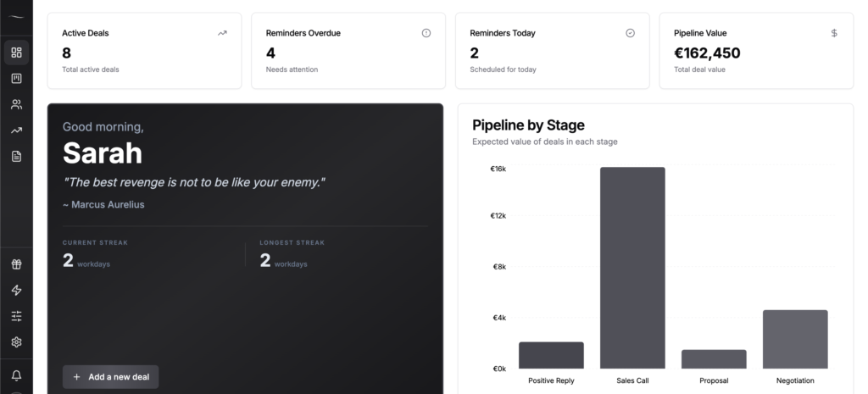Open the sliders preferences icon in sidebar
This screenshot has height=394, width=868.
16,316
